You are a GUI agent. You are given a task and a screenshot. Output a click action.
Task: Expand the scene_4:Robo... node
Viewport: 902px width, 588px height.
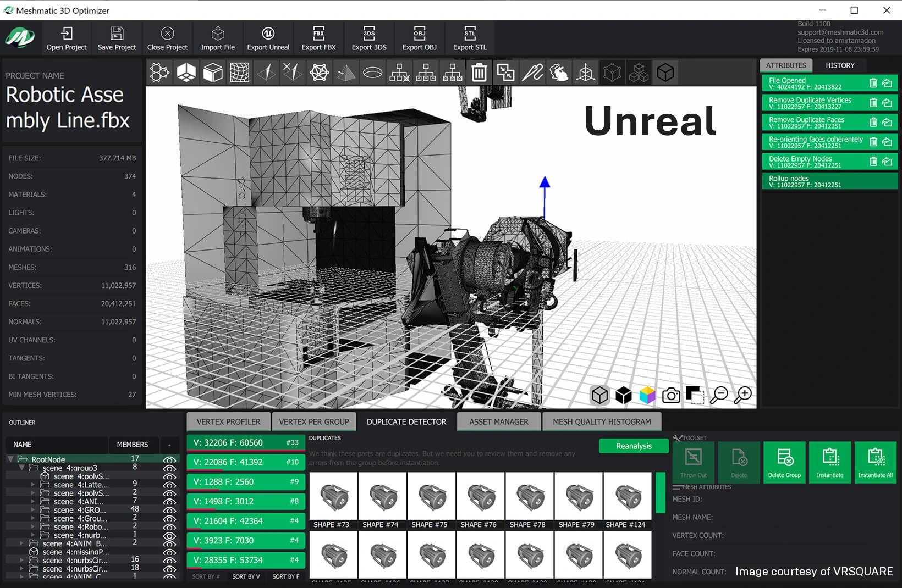click(33, 526)
